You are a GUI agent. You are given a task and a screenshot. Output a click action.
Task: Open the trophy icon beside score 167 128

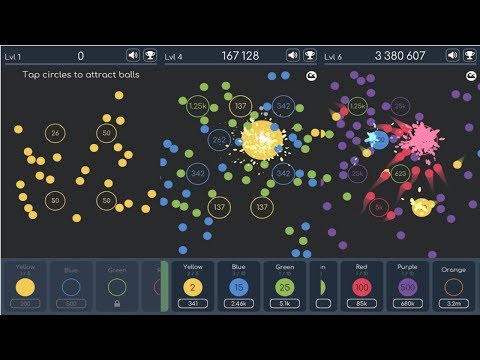(310, 55)
